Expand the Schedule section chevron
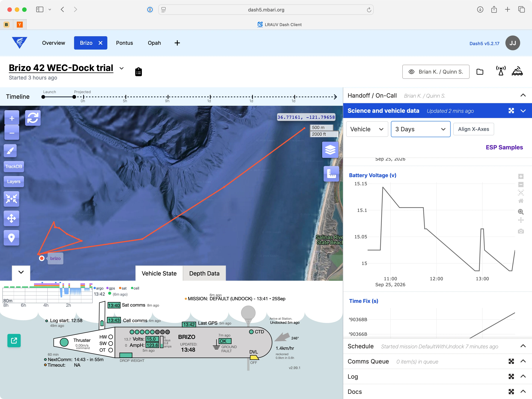The height and width of the screenshot is (399, 532). tap(523, 346)
